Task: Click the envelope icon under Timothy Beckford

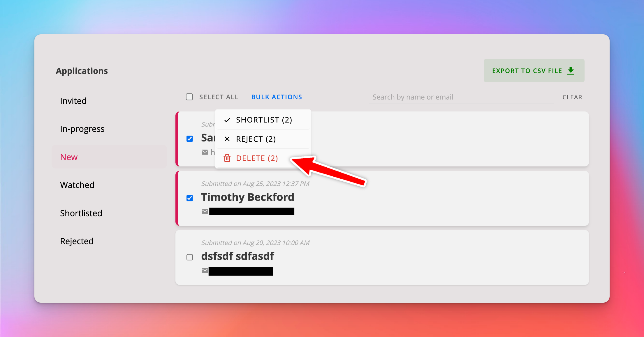Action: click(205, 211)
